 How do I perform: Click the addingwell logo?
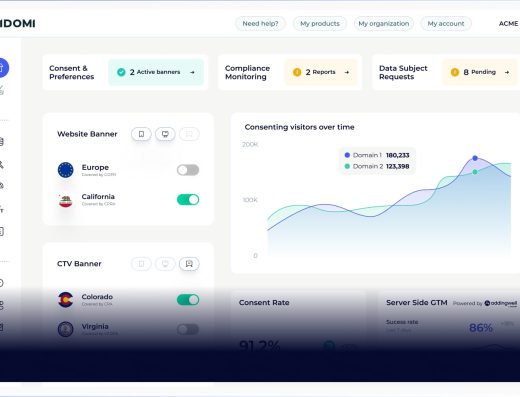coord(501,303)
